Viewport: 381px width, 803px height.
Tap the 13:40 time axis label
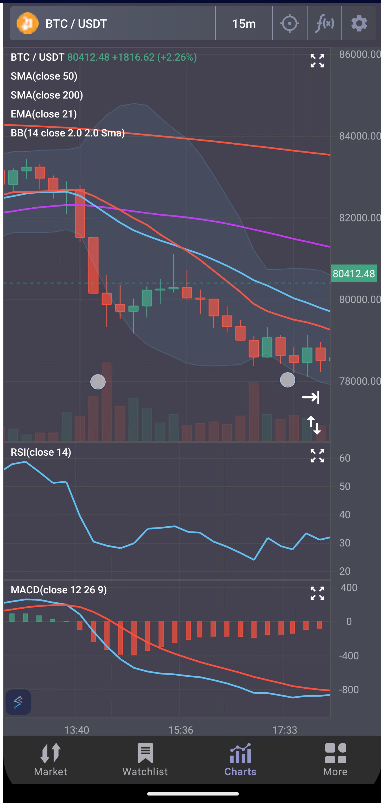tap(76, 729)
